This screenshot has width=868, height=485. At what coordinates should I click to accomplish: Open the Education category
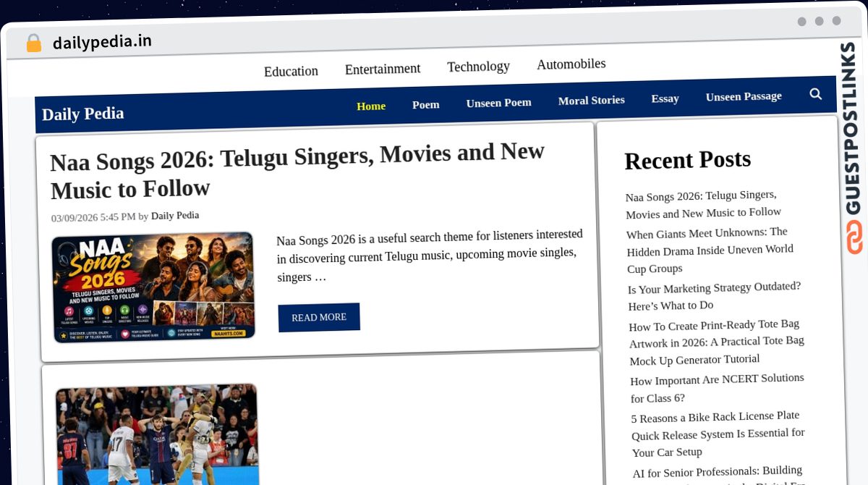(x=291, y=71)
